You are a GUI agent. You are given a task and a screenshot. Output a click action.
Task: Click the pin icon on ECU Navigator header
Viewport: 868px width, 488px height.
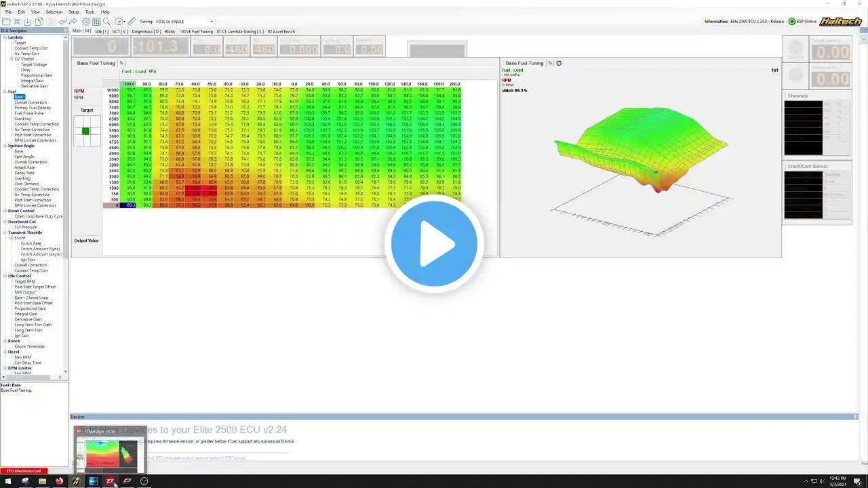pos(66,30)
